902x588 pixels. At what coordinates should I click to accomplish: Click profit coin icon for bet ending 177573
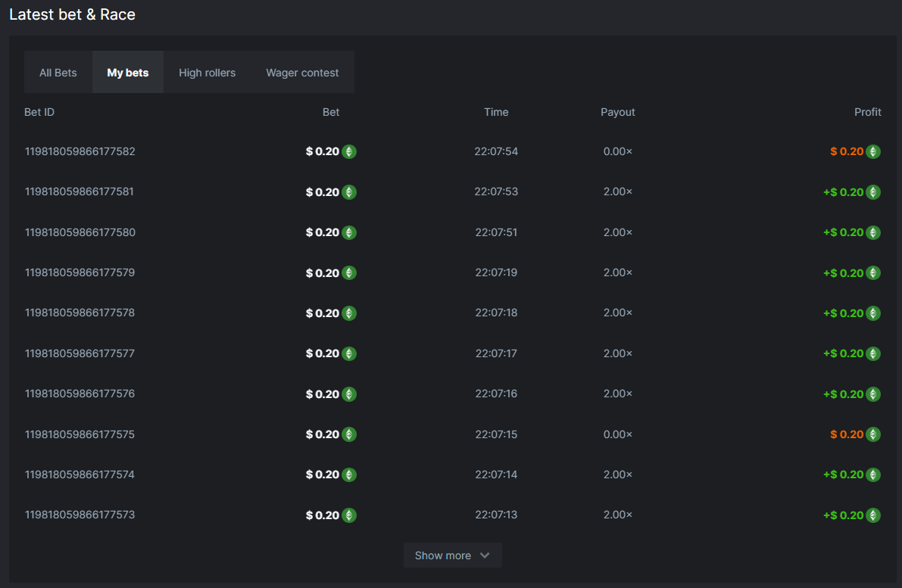pos(873,515)
